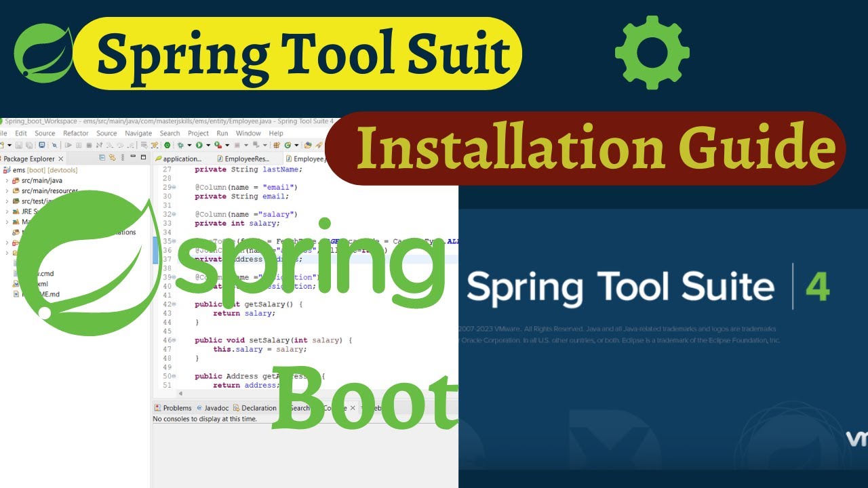Image resolution: width=868 pixels, height=488 pixels.
Task: Open the terminal monitor toolbar icon
Action: click(41, 145)
